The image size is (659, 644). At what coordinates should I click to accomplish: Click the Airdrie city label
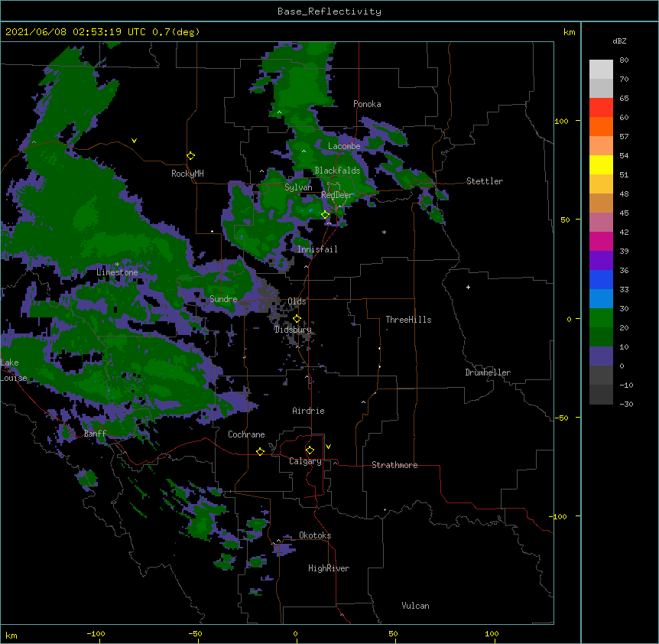pyautogui.click(x=309, y=411)
